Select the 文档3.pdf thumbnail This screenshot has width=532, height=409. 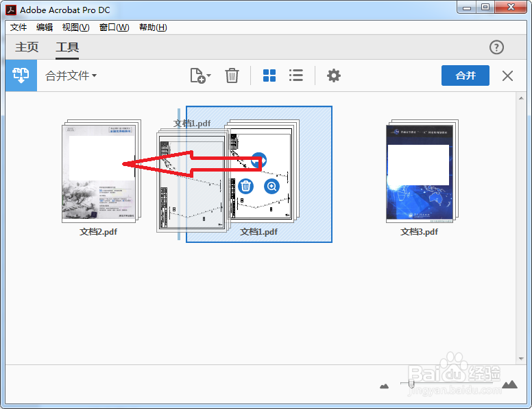click(x=422, y=171)
